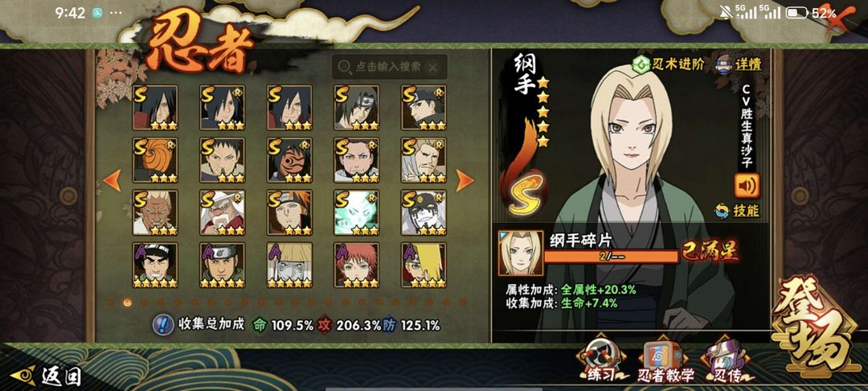Select the first page indicator dot
Image resolution: width=868 pixels, height=391 pixels.
[x=111, y=303]
